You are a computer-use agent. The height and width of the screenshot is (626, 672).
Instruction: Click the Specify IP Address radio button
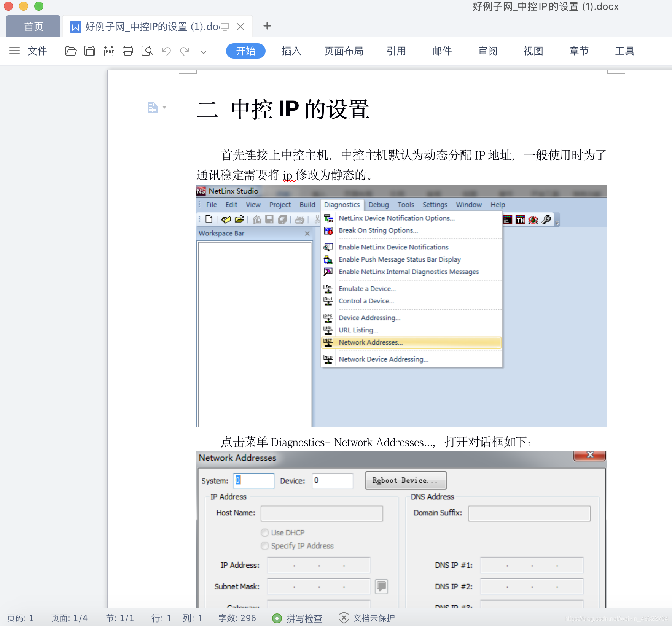[x=265, y=546]
